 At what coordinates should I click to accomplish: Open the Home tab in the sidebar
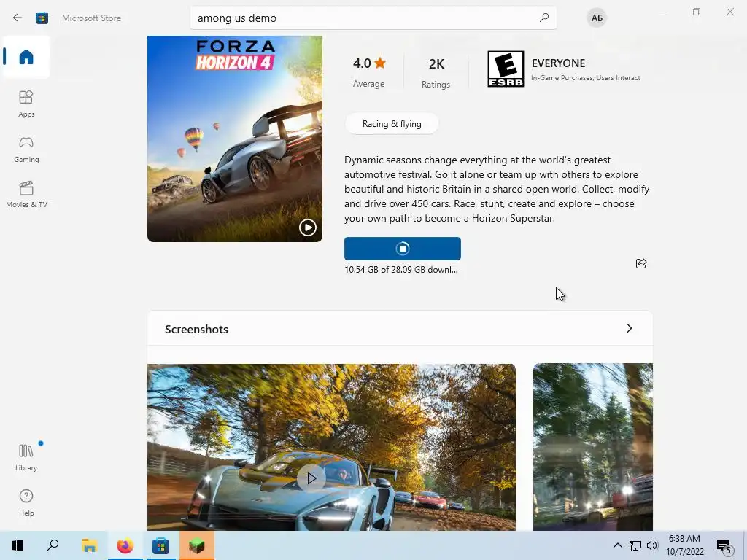click(x=26, y=57)
